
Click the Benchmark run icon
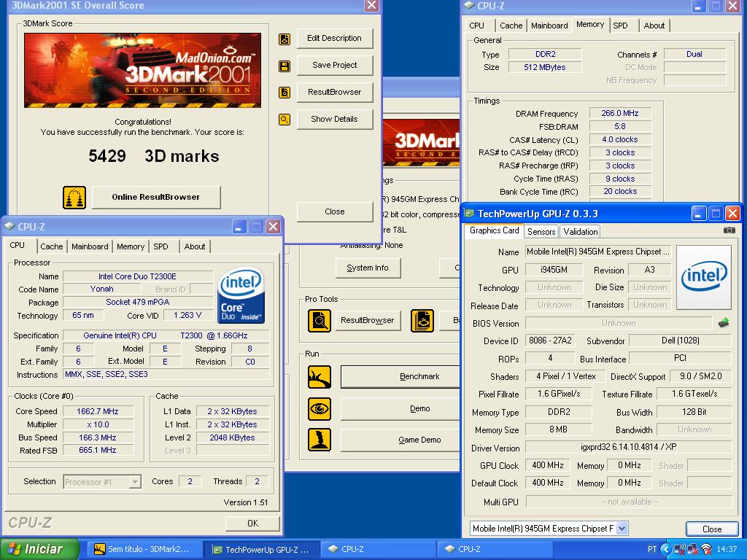320,377
